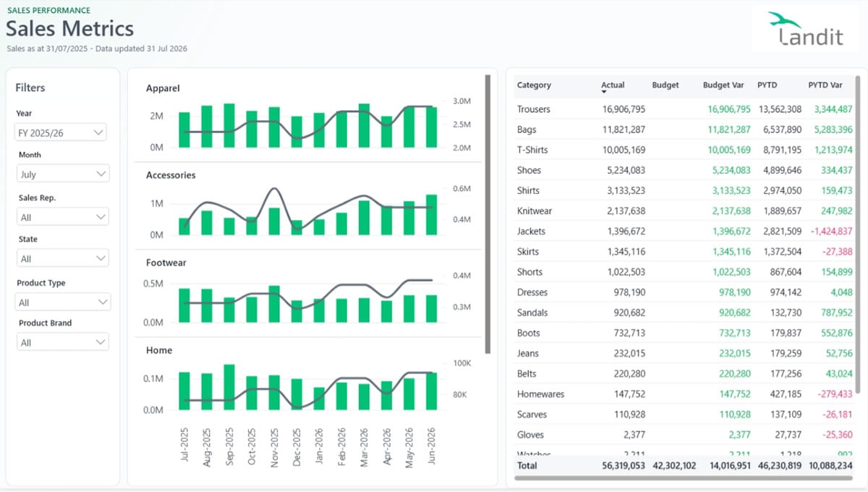Select the Boots category row
The width and height of the screenshot is (868, 492).
tap(684, 333)
